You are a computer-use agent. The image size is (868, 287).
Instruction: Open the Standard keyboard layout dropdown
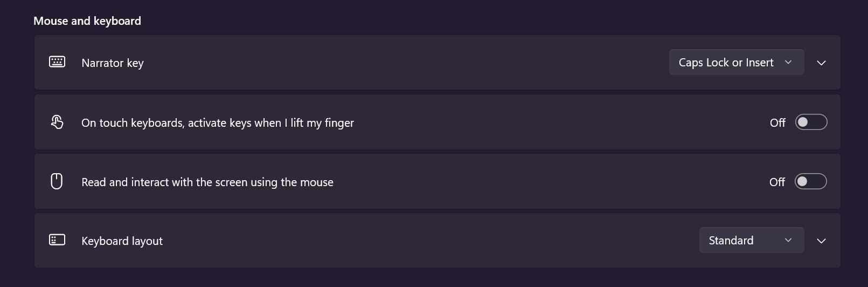[751, 241]
